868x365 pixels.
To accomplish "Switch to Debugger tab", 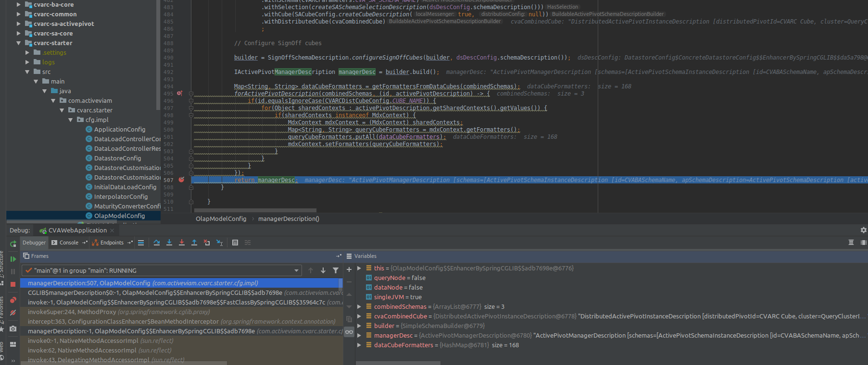I will click(34, 243).
